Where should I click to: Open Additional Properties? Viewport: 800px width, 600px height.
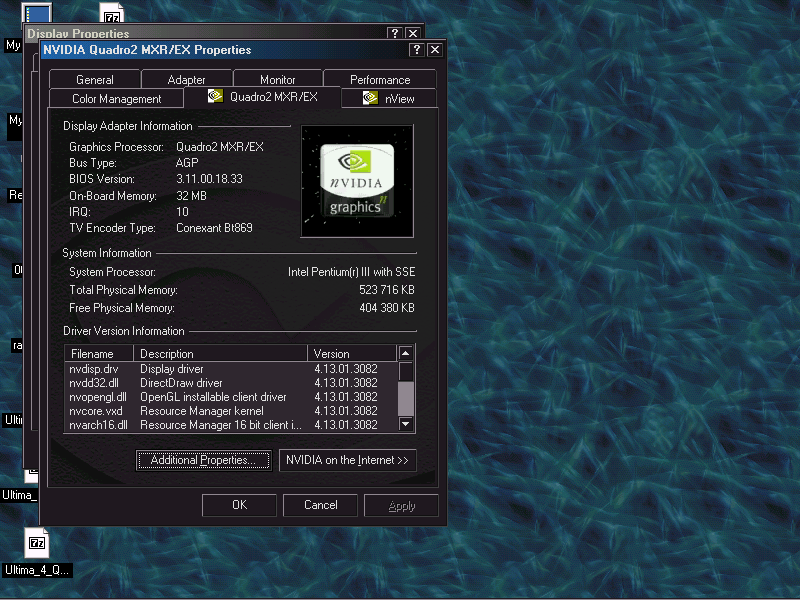coord(203,460)
